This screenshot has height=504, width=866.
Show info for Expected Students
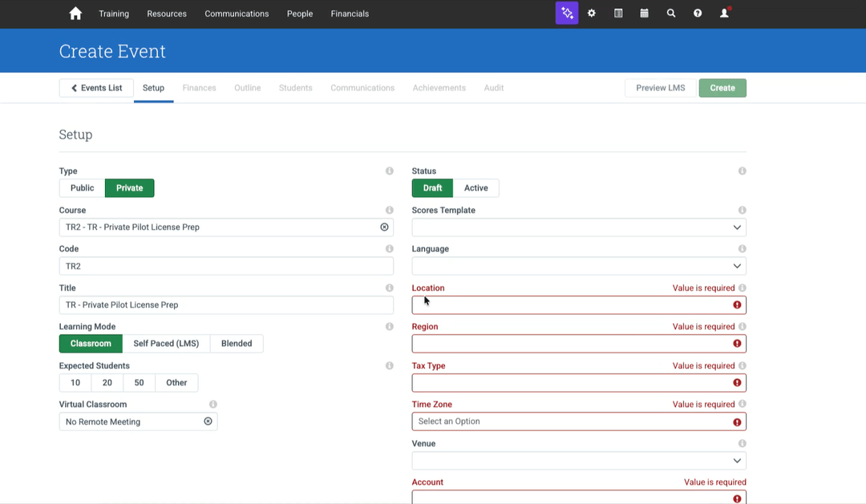(x=390, y=366)
